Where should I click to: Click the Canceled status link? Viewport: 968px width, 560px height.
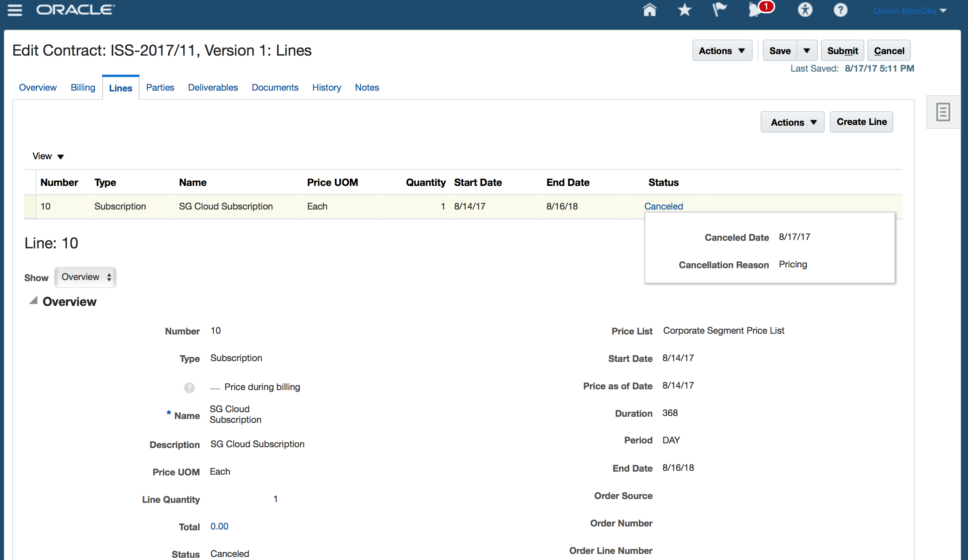(663, 206)
